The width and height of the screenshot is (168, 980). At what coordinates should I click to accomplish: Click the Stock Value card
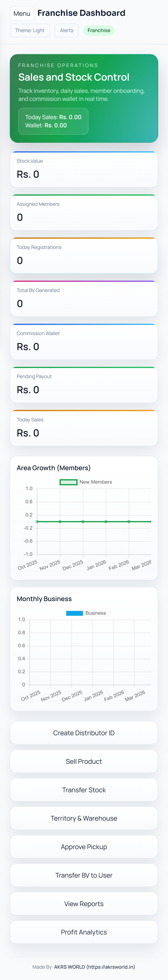click(x=84, y=169)
